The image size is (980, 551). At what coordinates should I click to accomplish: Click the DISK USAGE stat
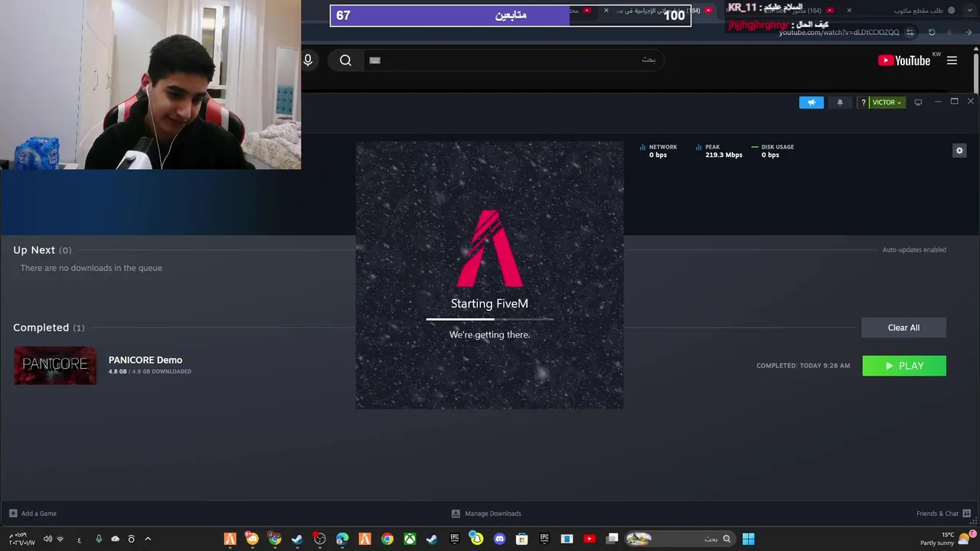773,151
